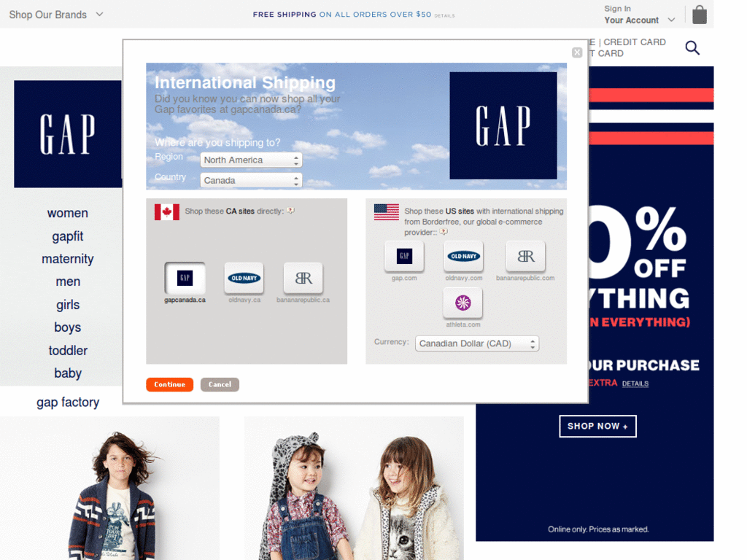This screenshot has height=560, width=747.
Task: Choose the oldnavy.com US site icon
Action: (463, 256)
